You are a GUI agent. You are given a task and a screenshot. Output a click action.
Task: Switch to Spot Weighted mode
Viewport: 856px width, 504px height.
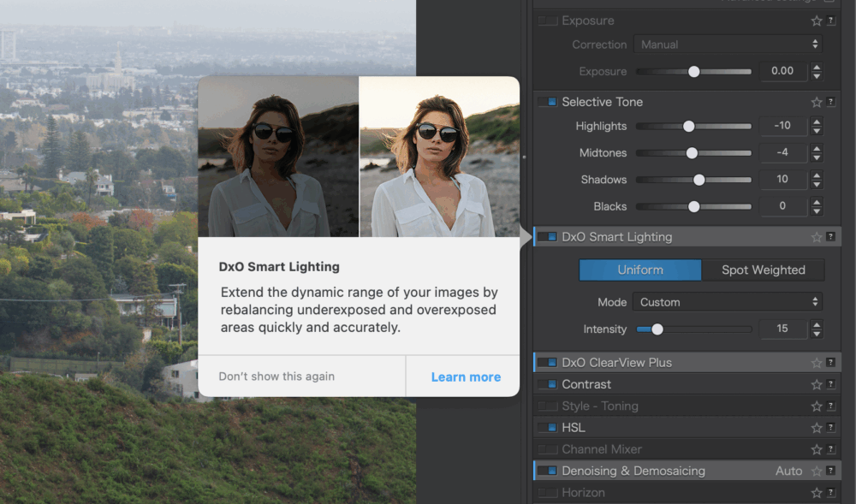tap(763, 270)
